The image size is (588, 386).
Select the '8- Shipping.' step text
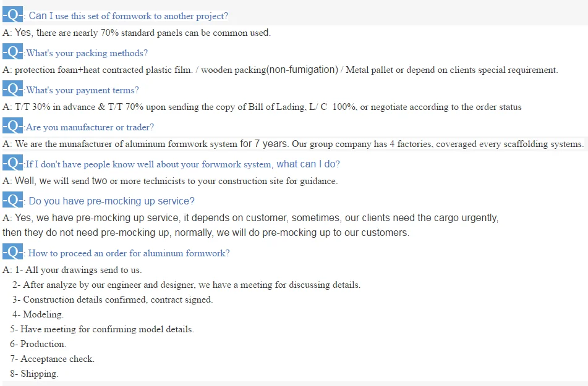(x=34, y=374)
